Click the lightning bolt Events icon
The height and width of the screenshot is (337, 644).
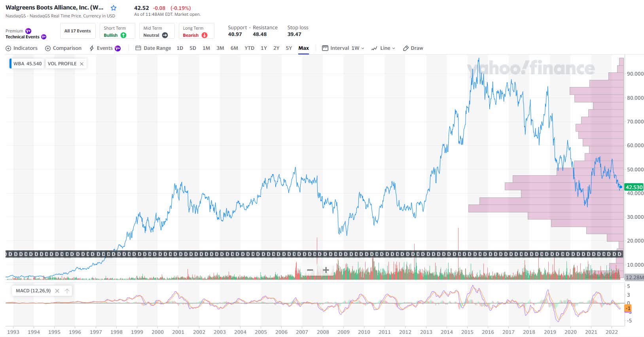[92, 48]
